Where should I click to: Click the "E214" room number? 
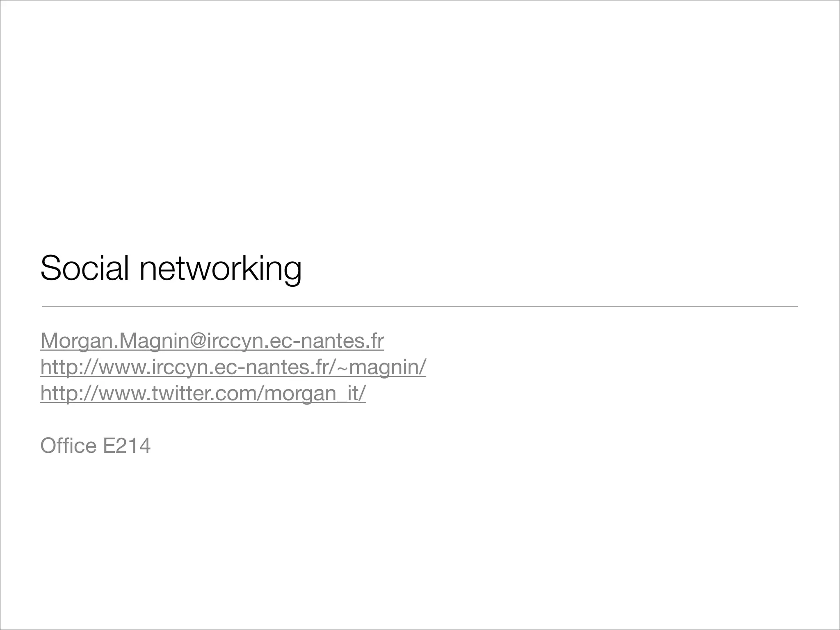(x=127, y=445)
